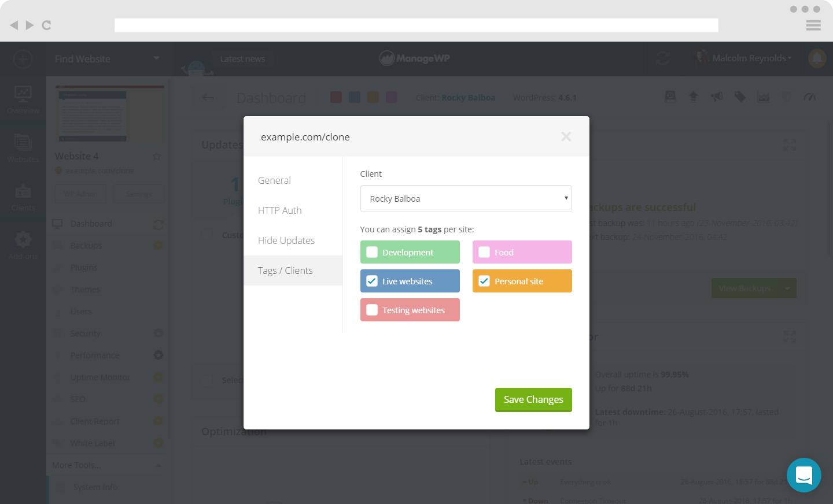Star Website 4 as favorite

(x=157, y=156)
